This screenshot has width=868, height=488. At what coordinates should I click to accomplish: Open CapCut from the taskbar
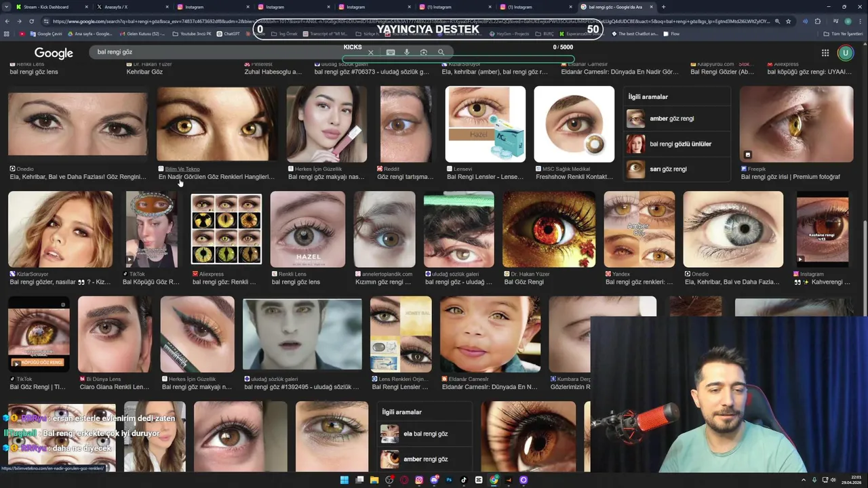click(479, 480)
